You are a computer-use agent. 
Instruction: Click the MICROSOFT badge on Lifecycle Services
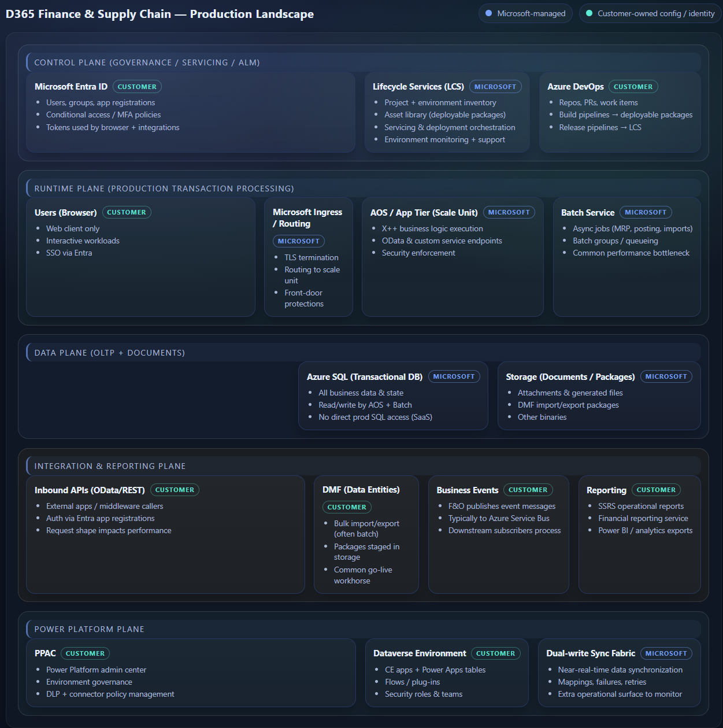[x=495, y=87]
